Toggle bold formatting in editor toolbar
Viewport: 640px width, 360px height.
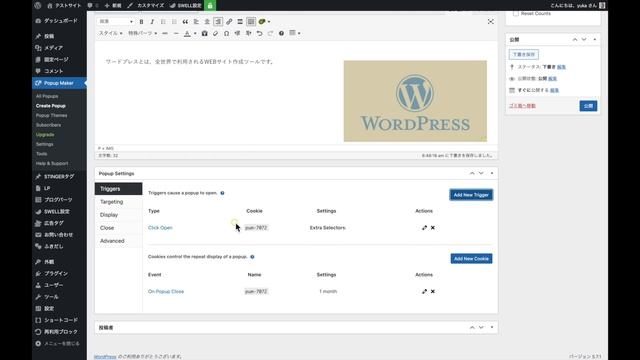(x=141, y=22)
